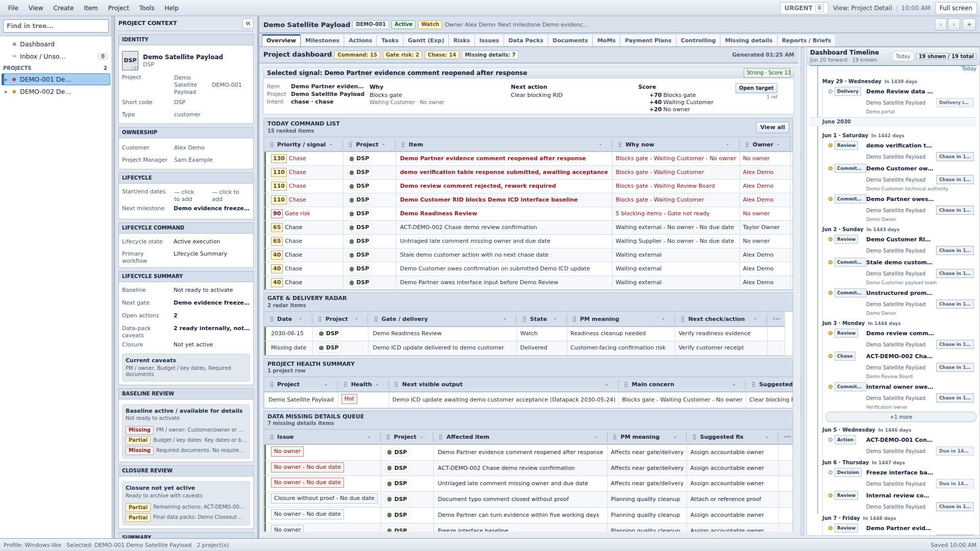
Task: Click the plus icon beside navigation arrows
Action: click(969, 24)
